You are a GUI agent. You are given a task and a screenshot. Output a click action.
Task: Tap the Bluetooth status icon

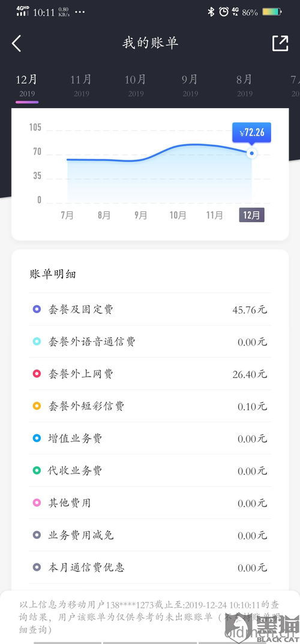tap(211, 12)
